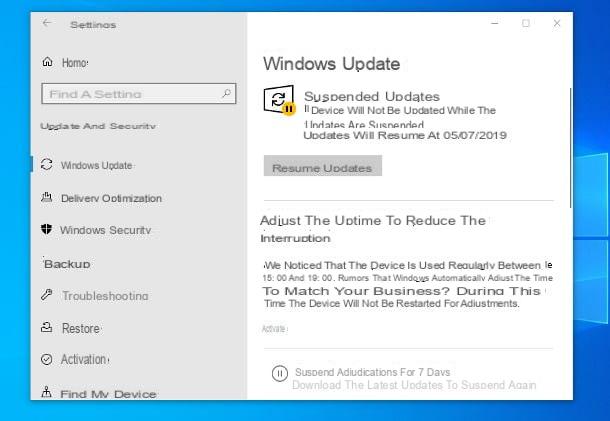Click the 'Update And Security' section header
610x421 pixels.
[98, 126]
